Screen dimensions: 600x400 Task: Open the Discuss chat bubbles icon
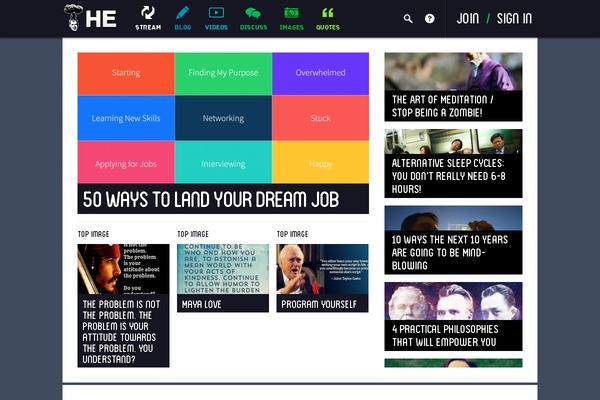pos(253,13)
